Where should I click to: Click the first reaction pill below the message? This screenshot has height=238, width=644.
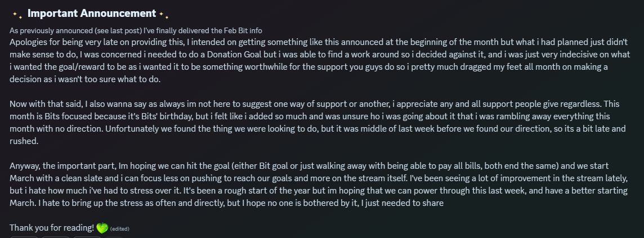coord(24,236)
